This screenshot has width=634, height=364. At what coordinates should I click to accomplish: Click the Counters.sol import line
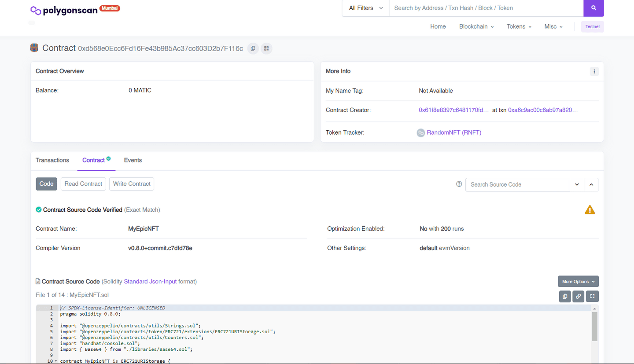(132, 337)
